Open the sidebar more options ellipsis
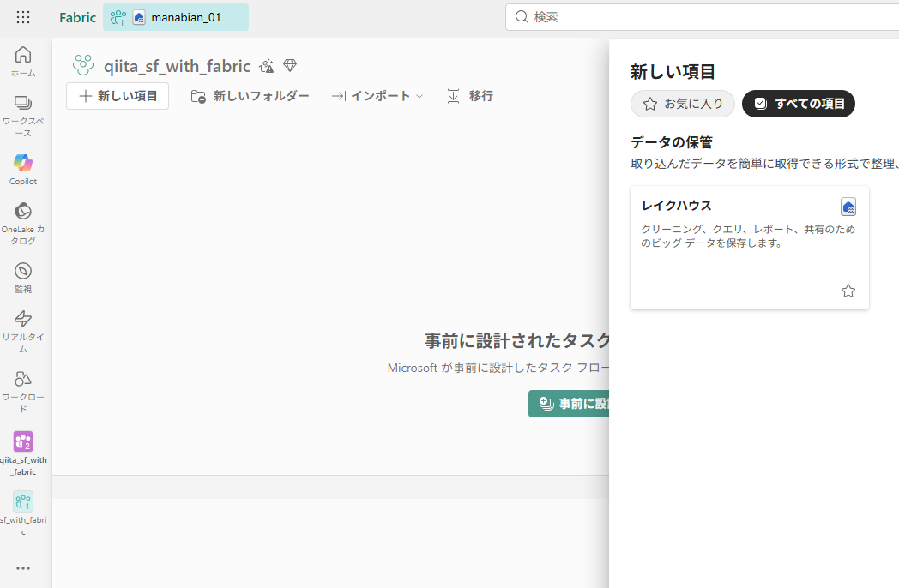Screen dimensions: 899x588 coord(23,568)
